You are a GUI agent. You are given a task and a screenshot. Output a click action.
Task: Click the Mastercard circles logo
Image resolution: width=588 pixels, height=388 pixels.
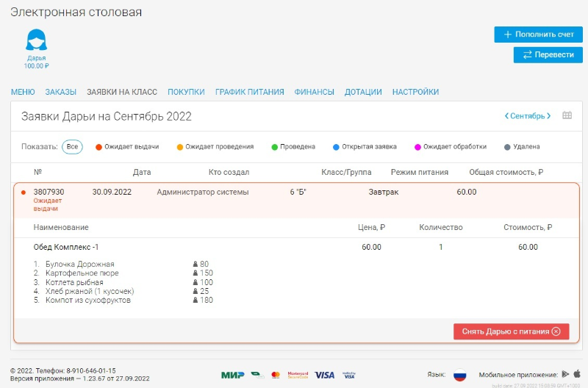point(276,375)
